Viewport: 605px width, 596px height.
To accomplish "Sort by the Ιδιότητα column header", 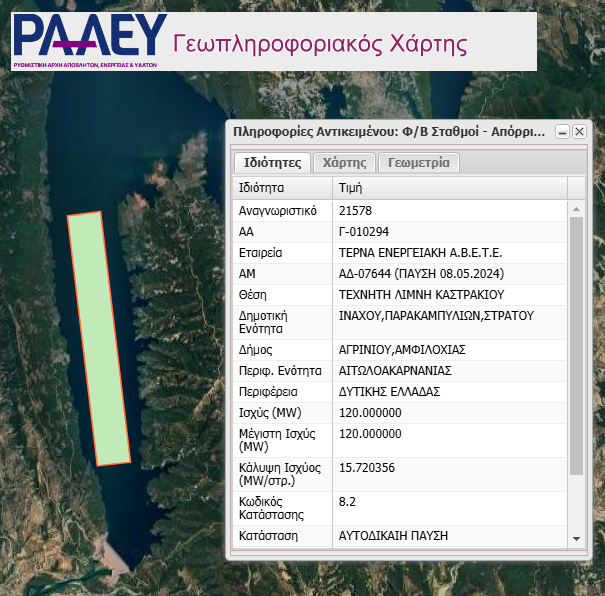I will click(282, 187).
